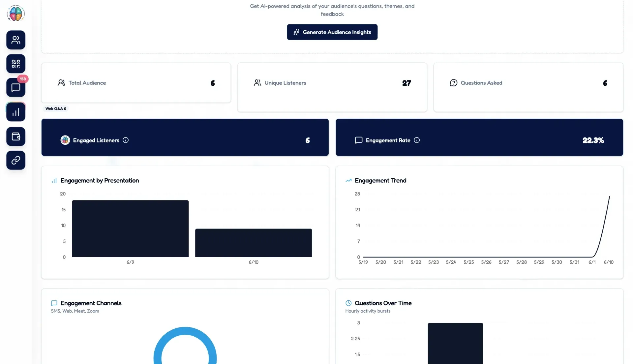Click the 6/10 label on trend axis
Screen dimensions: 633x364
609,262
